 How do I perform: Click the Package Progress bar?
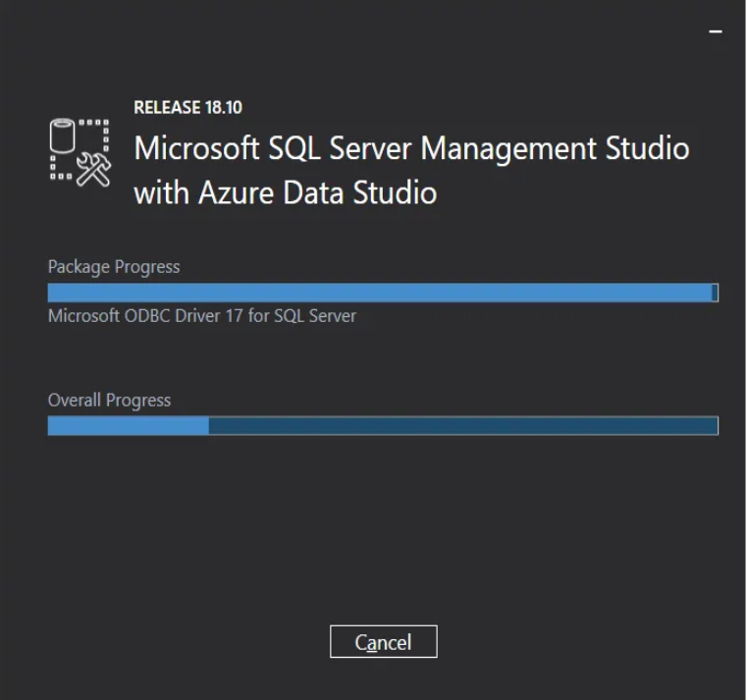click(x=381, y=293)
